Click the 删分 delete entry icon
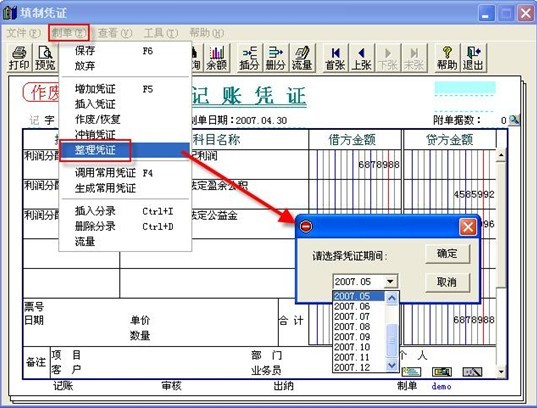Viewport: 537px width, 408px height. (276, 58)
